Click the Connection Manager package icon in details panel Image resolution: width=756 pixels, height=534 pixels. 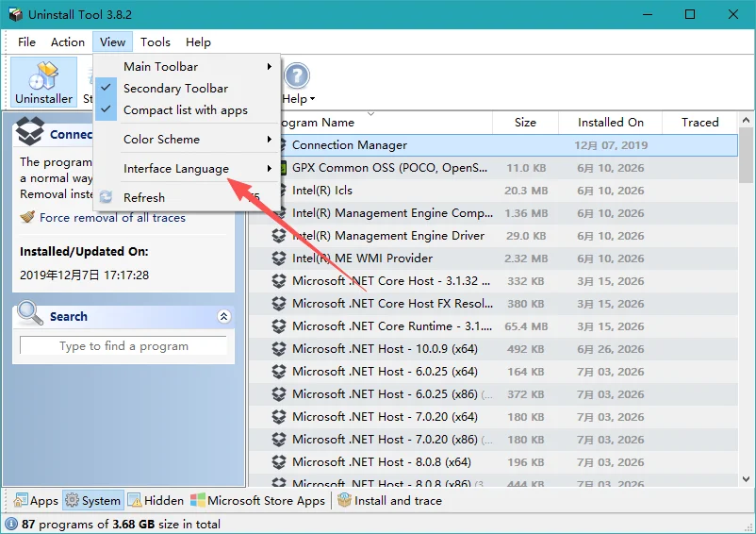30,131
